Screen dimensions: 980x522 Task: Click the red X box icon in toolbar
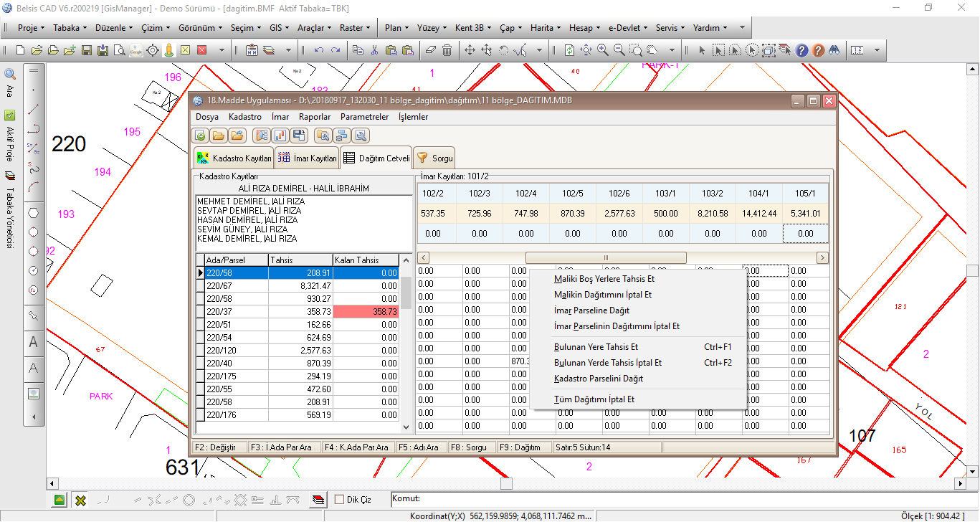(201, 50)
